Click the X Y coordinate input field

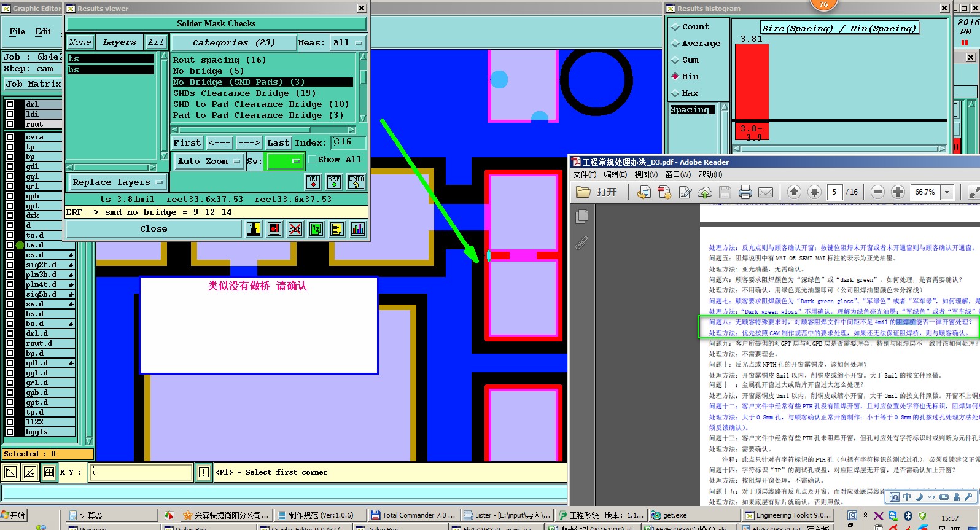click(x=141, y=472)
